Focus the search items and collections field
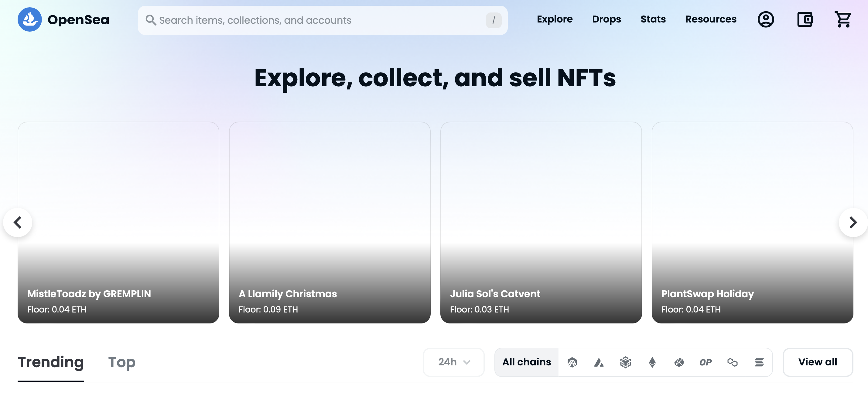This screenshot has height=397, width=868. point(323,20)
